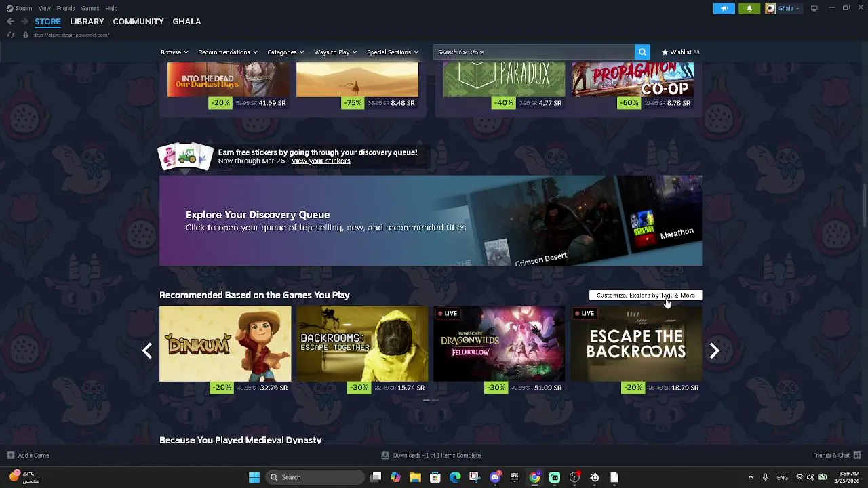The height and width of the screenshot is (488, 868).
Task: Expand the Categories dropdown
Action: (x=285, y=52)
